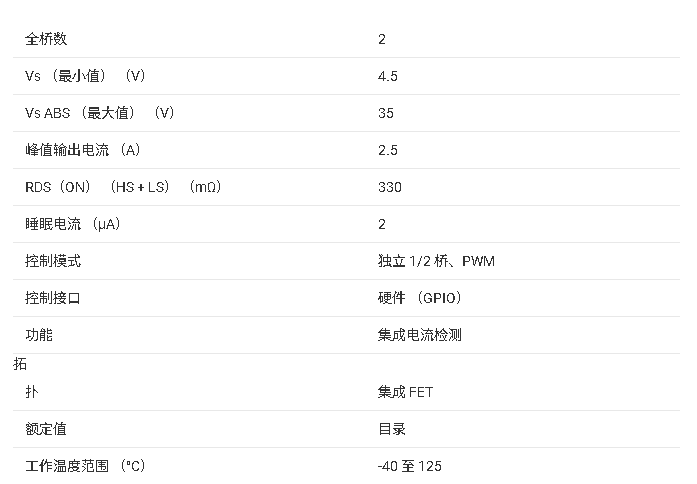Click the 额定值 row label
This screenshot has height=484, width=697.
[x=46, y=429]
